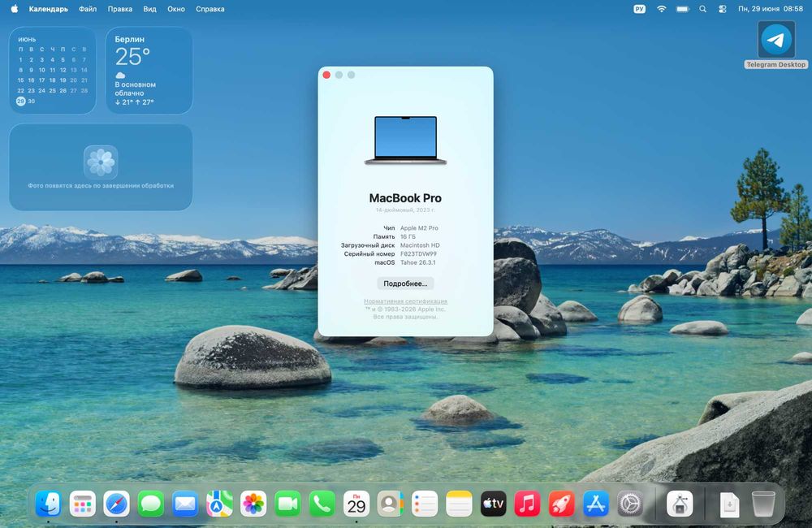Open the Phone app in Dock
This screenshot has height=528, width=812.
click(322, 503)
